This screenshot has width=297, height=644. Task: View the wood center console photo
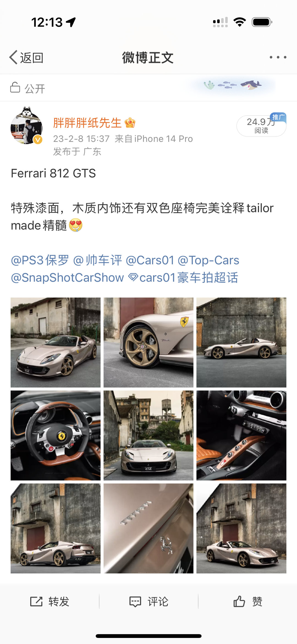[x=241, y=435]
